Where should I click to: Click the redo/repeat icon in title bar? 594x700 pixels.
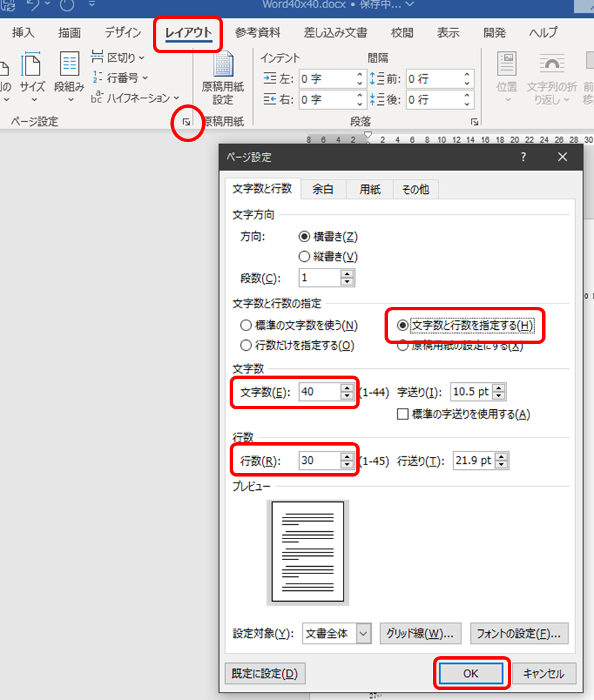(67, 5)
